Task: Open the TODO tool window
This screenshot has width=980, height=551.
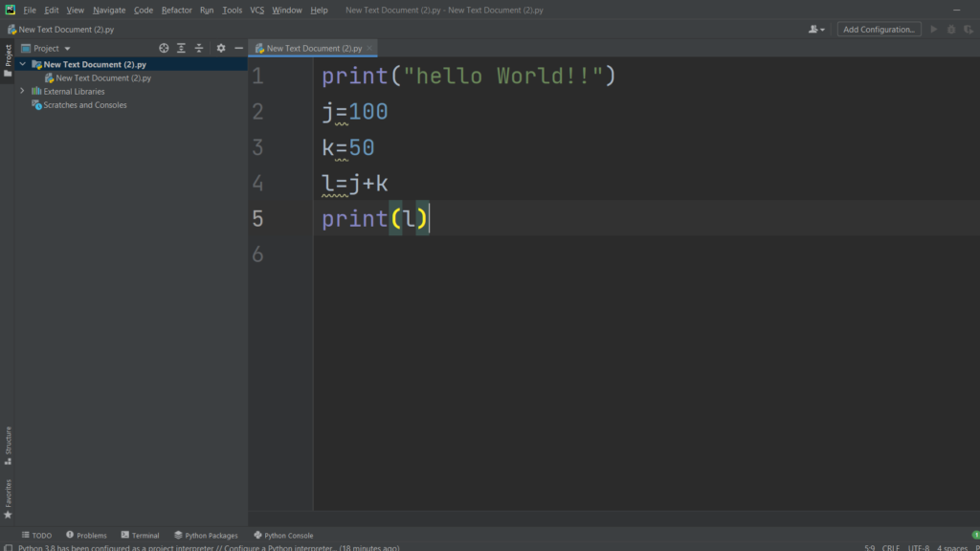Action: (x=37, y=536)
